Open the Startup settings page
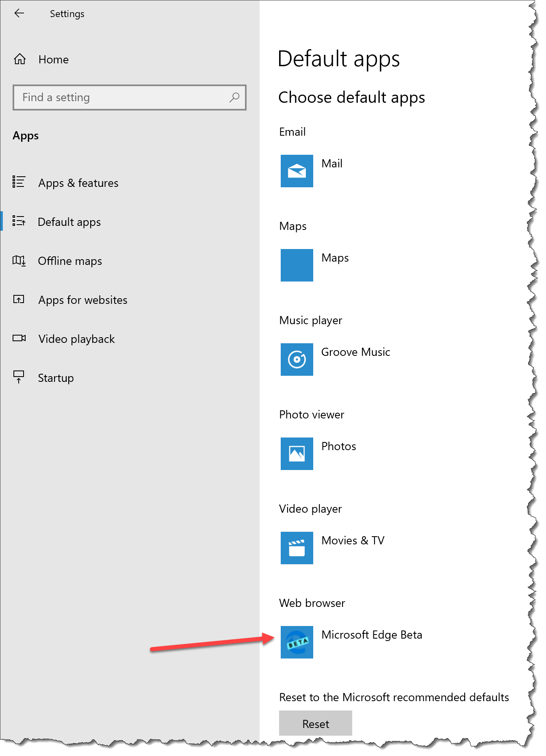 coord(56,378)
